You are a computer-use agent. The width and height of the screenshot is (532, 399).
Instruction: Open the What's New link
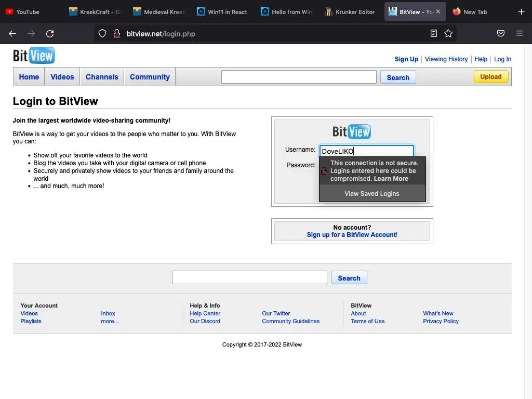pyautogui.click(x=438, y=313)
